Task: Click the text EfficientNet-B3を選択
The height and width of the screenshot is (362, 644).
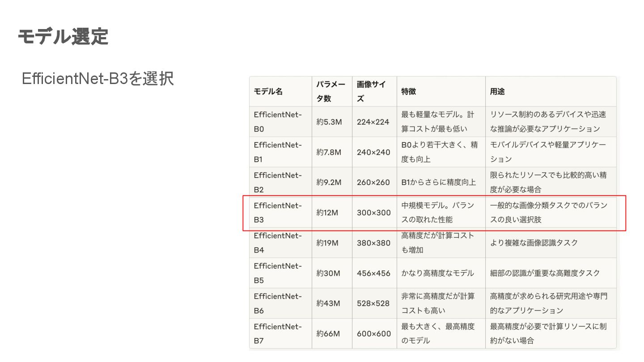Action: coord(97,79)
